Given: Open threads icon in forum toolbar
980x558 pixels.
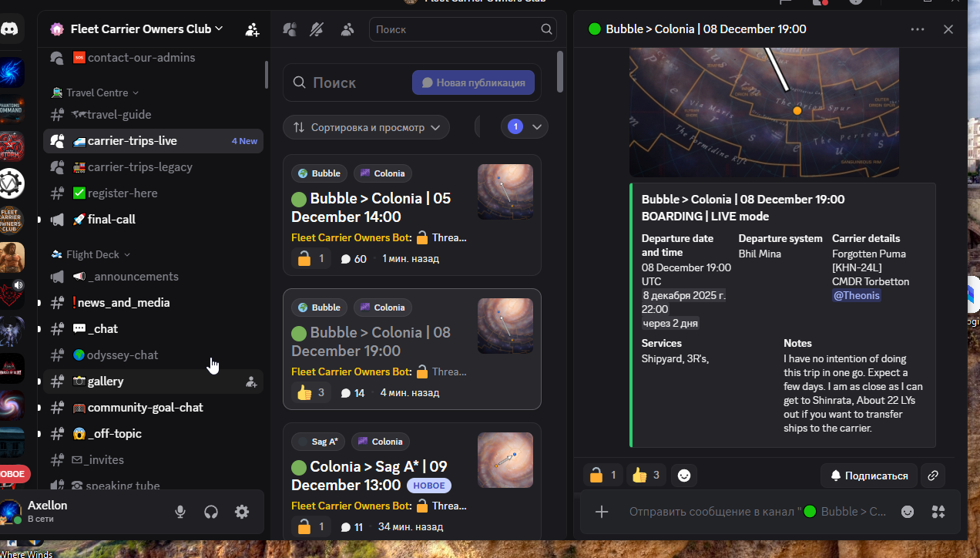Looking at the screenshot, I should pos(290,29).
